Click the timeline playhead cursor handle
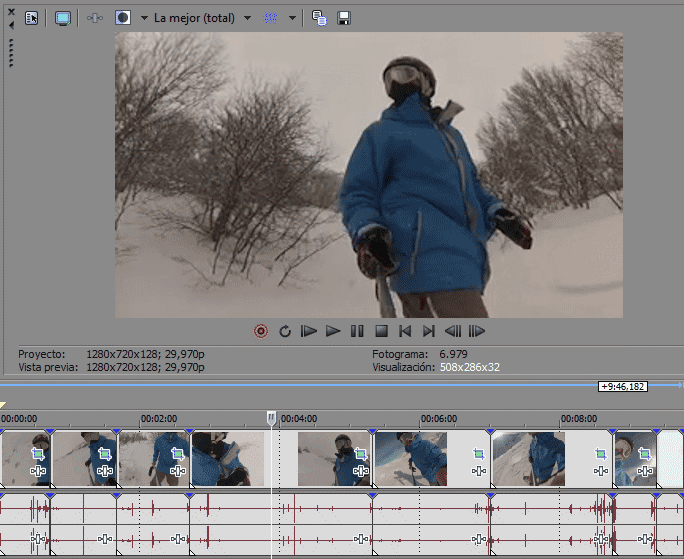This screenshot has width=684, height=559. tap(271, 418)
